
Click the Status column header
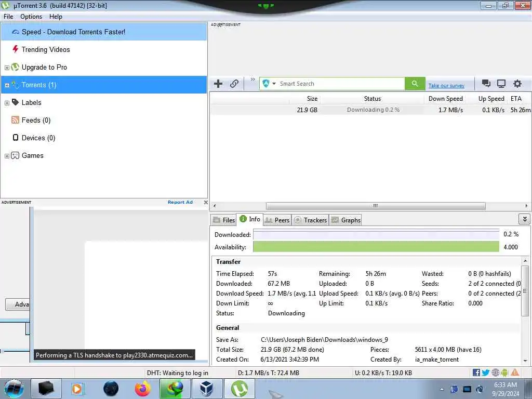tap(372, 98)
